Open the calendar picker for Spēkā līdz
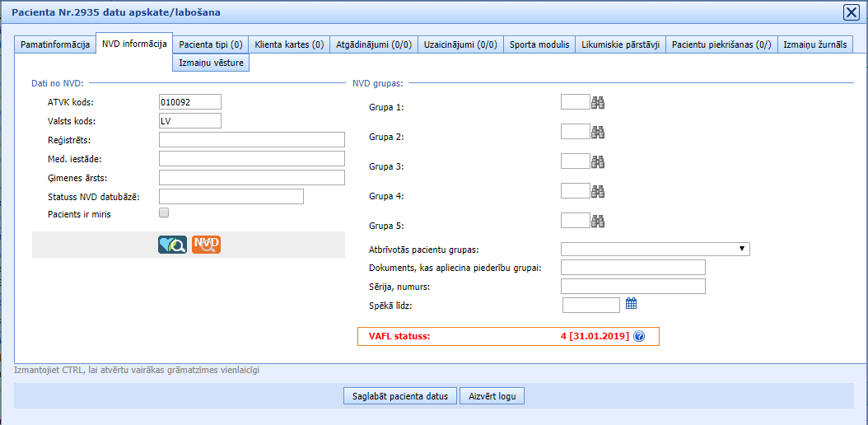 click(x=632, y=304)
